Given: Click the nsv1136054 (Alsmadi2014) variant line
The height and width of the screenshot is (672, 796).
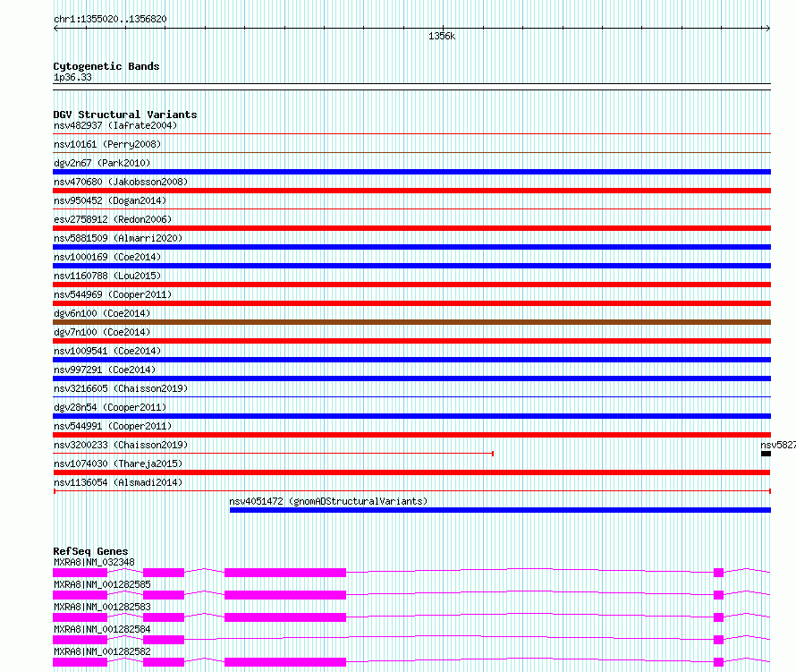Looking at the screenshot, I should 412,491.
